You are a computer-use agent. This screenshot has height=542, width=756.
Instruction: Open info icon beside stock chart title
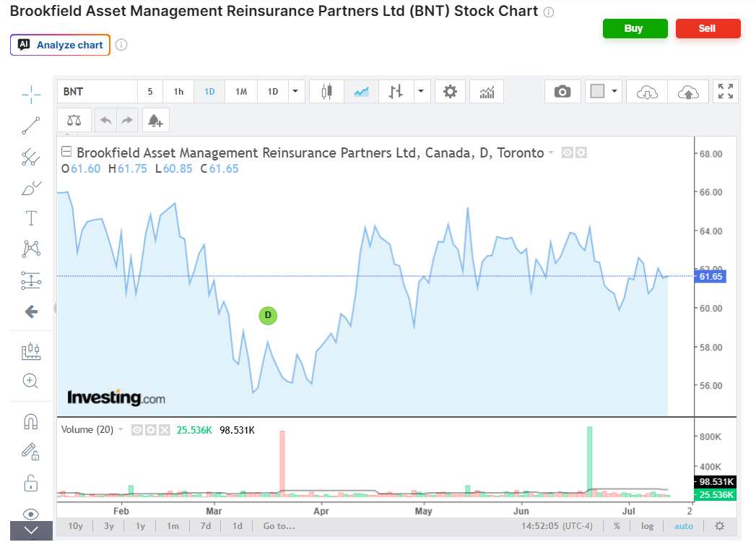point(549,12)
